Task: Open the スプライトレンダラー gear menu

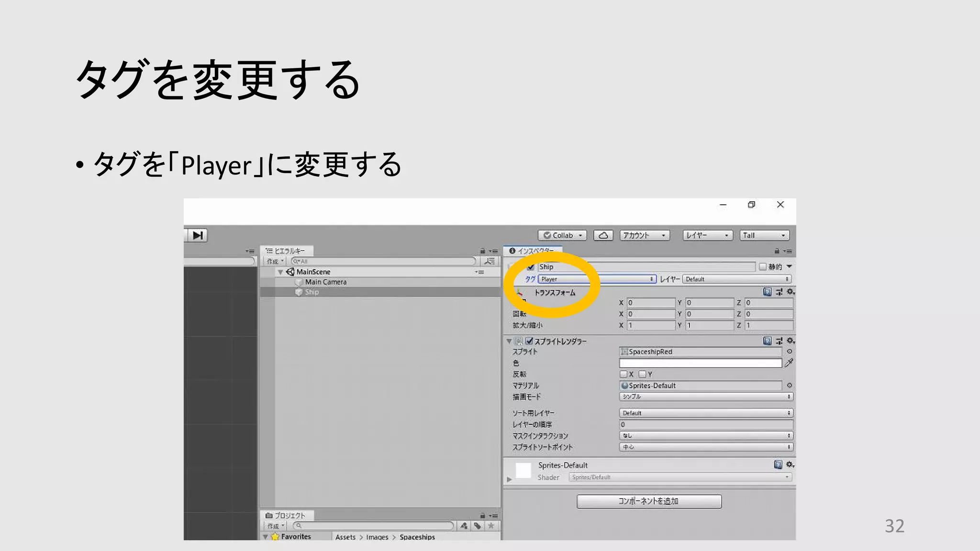Action: (x=791, y=341)
